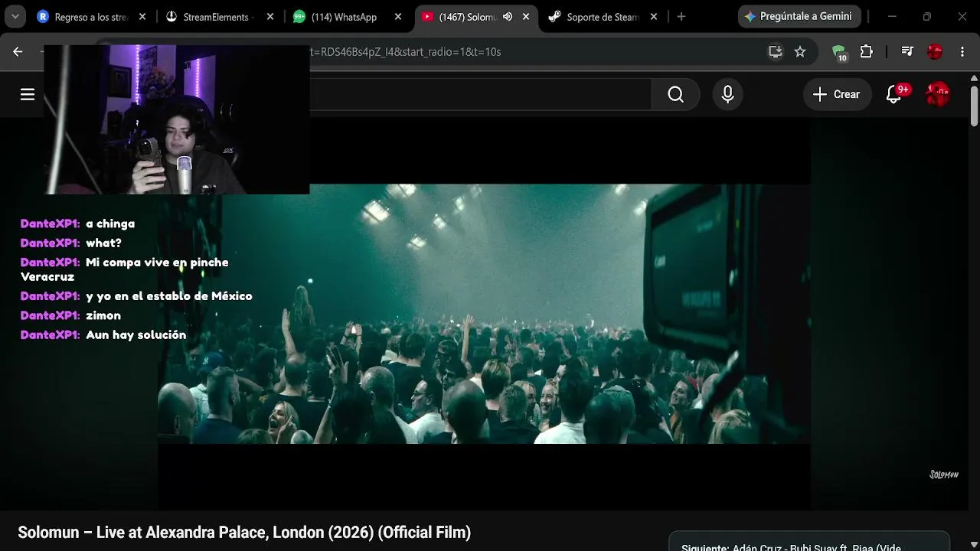Open the YouTube account avatar menu
Image resolution: width=980 pixels, height=551 pixels.
click(938, 94)
